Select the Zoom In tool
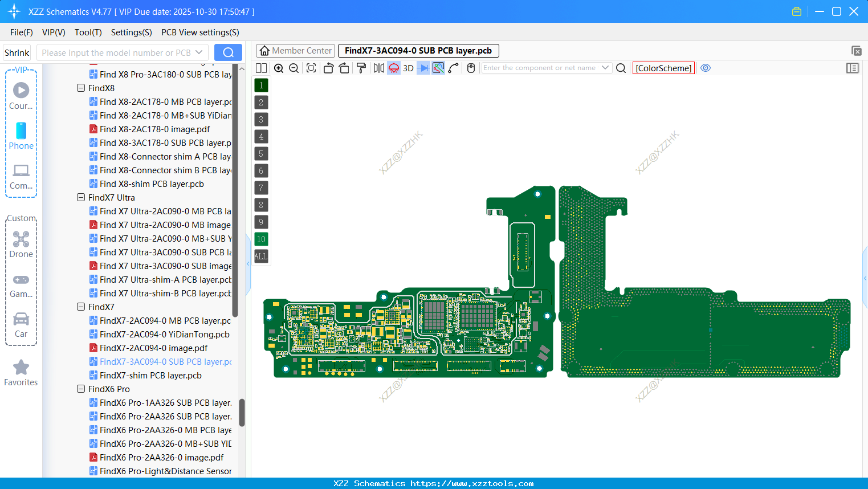The height and width of the screenshot is (489, 868). 279,68
